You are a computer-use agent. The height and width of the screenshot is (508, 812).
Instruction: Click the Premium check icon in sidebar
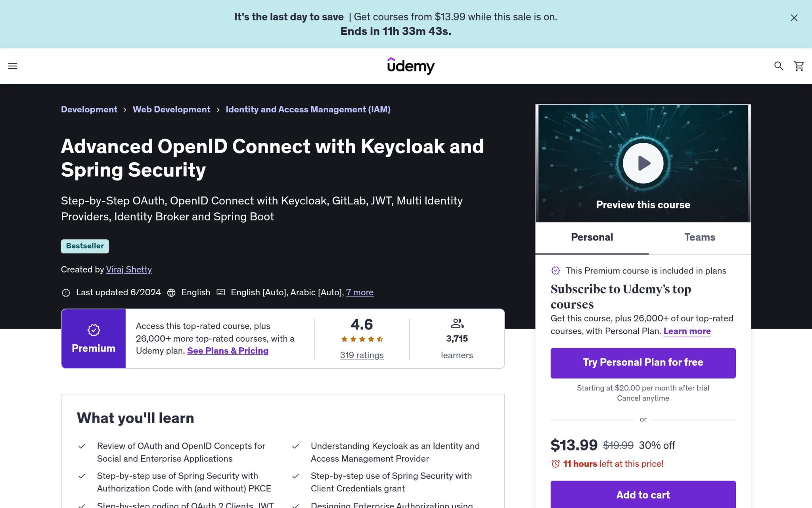click(x=555, y=271)
